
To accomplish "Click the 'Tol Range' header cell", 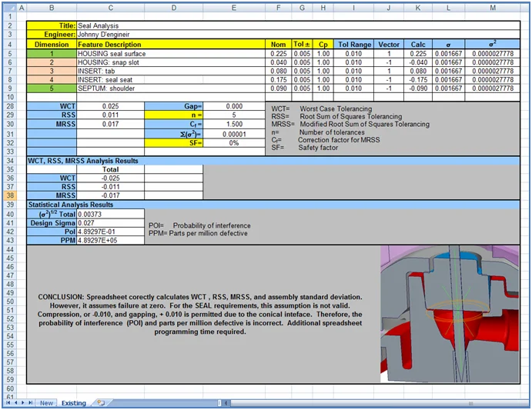I will pyautogui.click(x=354, y=45).
